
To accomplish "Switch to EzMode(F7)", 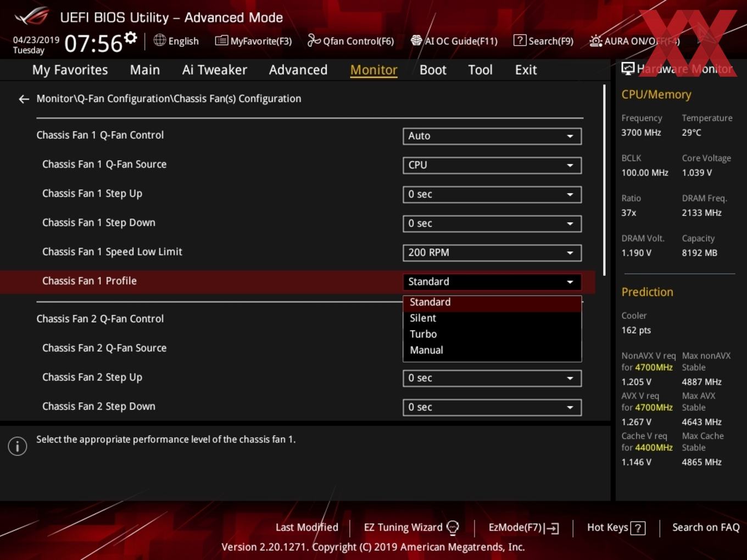I will pyautogui.click(x=523, y=528).
